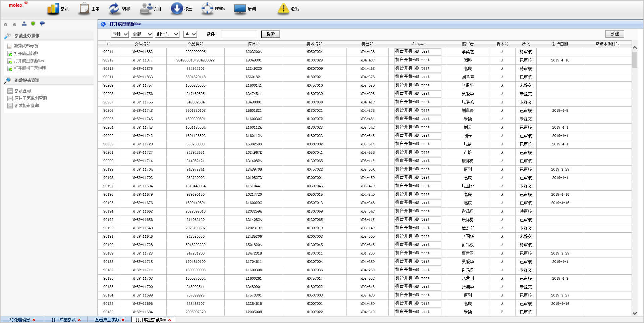Screen dimensions: 644x323
Task: Click the green shield icon in sidebar
Action: coord(33,24)
